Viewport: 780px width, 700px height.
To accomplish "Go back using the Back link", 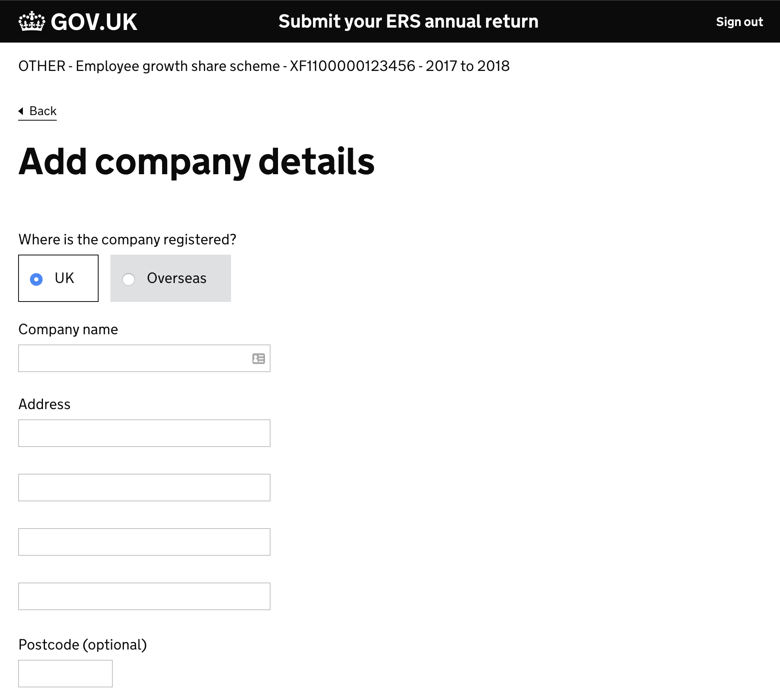I will (43, 111).
